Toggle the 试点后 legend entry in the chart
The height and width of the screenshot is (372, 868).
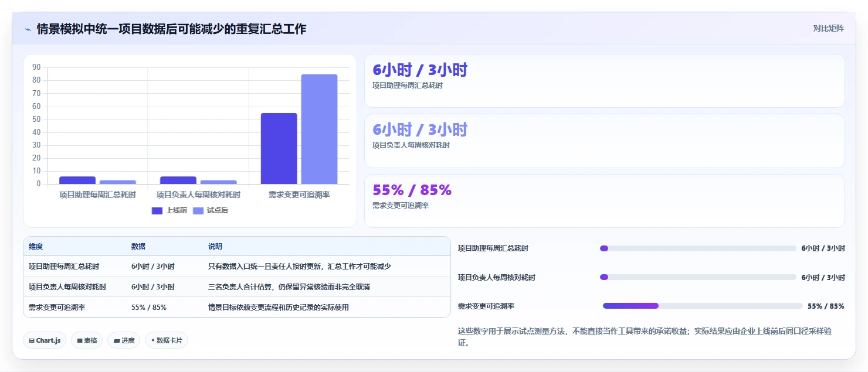point(211,210)
